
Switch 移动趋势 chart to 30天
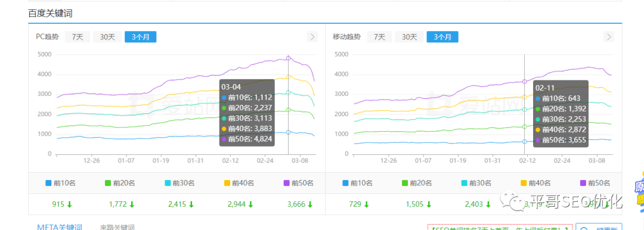[x=409, y=37]
